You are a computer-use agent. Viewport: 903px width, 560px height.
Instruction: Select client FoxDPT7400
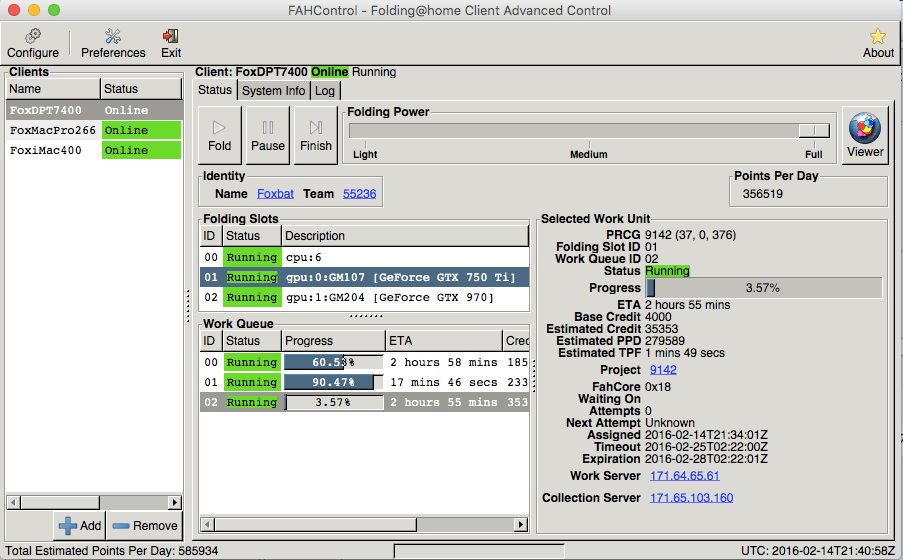click(x=94, y=110)
